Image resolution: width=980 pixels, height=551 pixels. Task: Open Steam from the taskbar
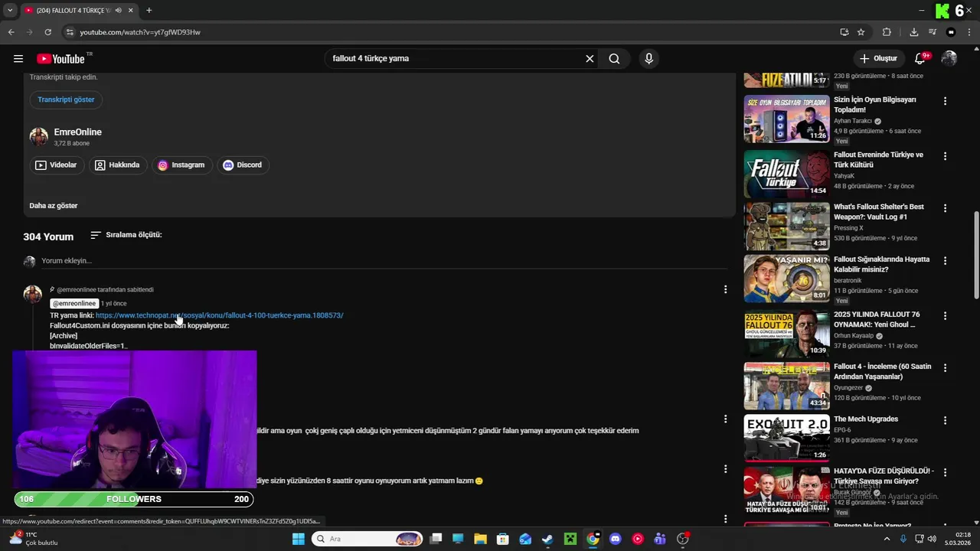[x=547, y=539]
